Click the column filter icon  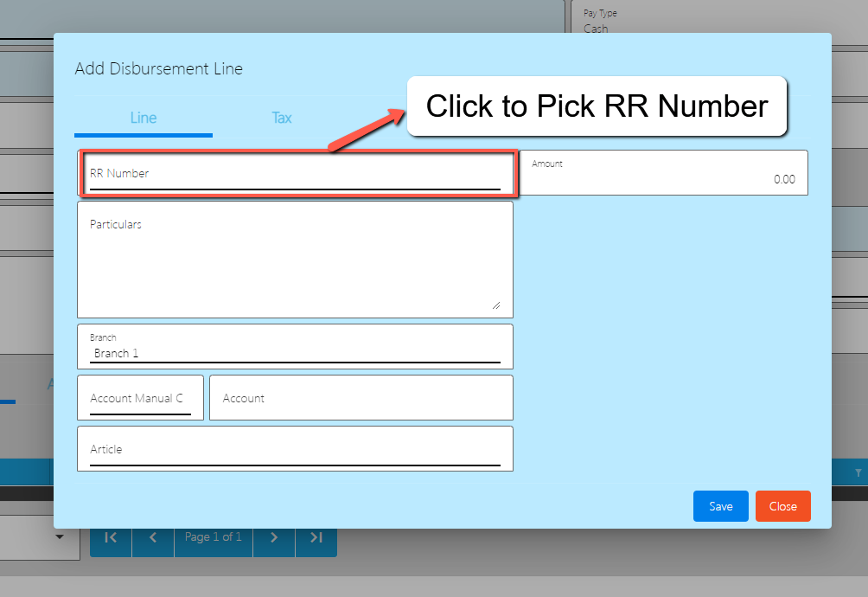pos(858,472)
